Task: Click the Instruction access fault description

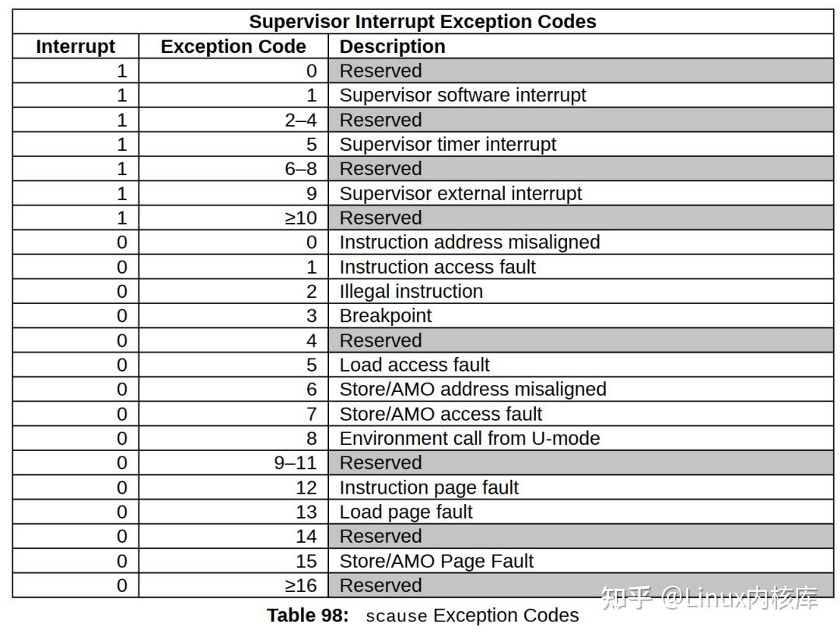Action: [438, 268]
